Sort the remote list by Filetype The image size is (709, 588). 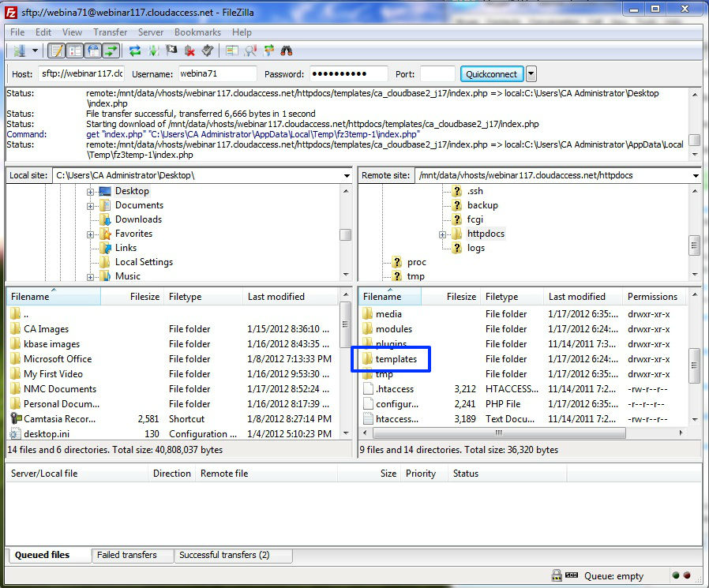[512, 297]
